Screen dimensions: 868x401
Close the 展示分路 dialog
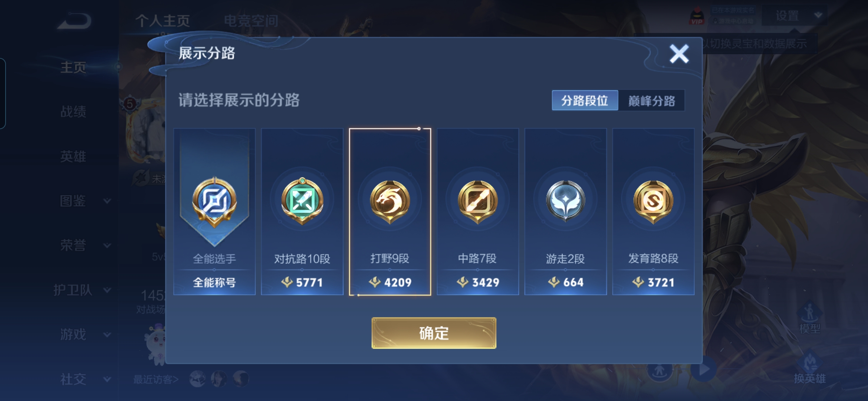click(x=679, y=54)
